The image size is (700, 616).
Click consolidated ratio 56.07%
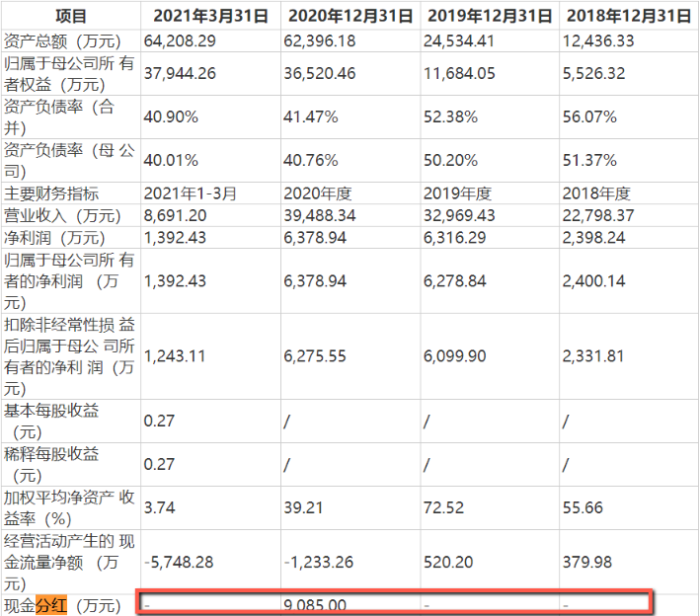[589, 116]
